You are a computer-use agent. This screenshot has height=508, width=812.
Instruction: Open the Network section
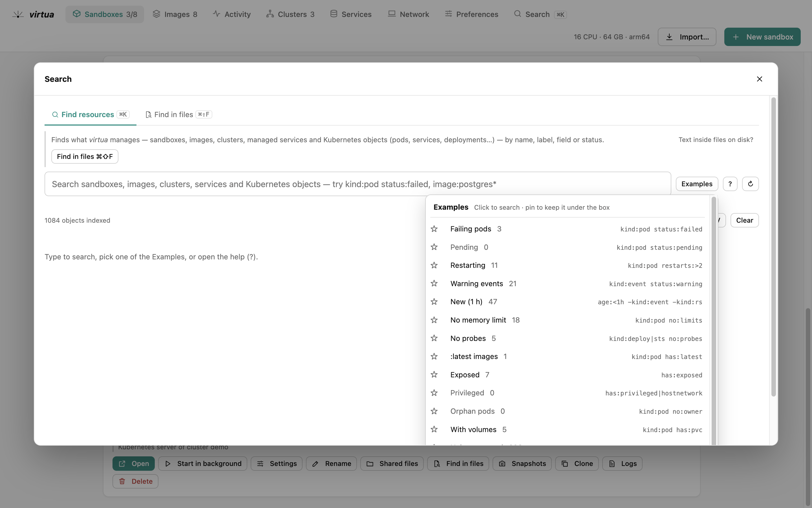[408, 14]
